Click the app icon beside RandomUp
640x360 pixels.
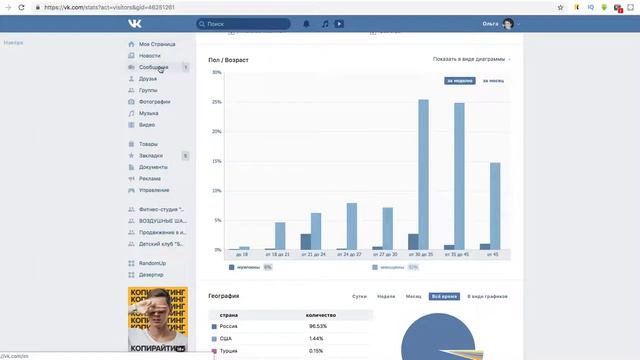131,263
